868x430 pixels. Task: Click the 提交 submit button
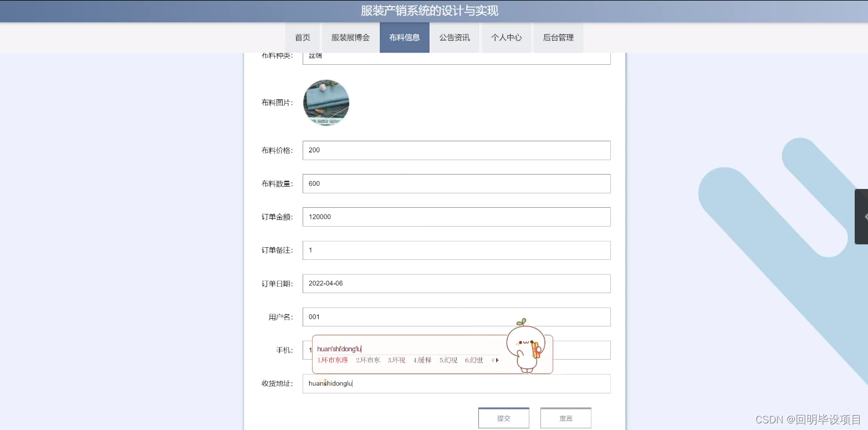pyautogui.click(x=503, y=418)
